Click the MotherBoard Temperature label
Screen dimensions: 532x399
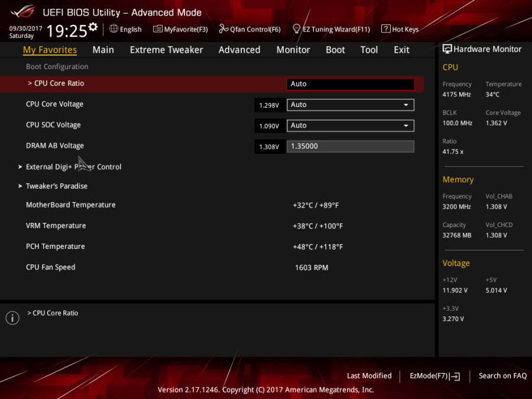(70, 205)
